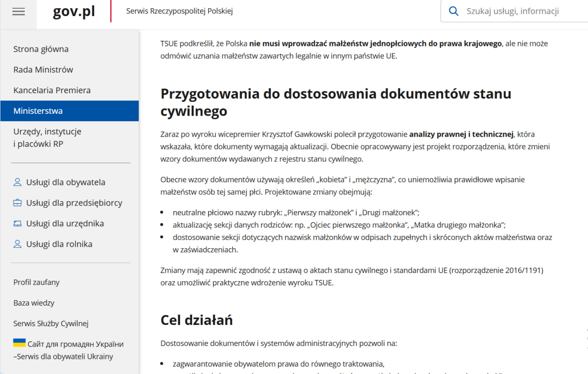Click the Ukrainian flag icon
The height and width of the screenshot is (374, 588).
pyautogui.click(x=19, y=343)
